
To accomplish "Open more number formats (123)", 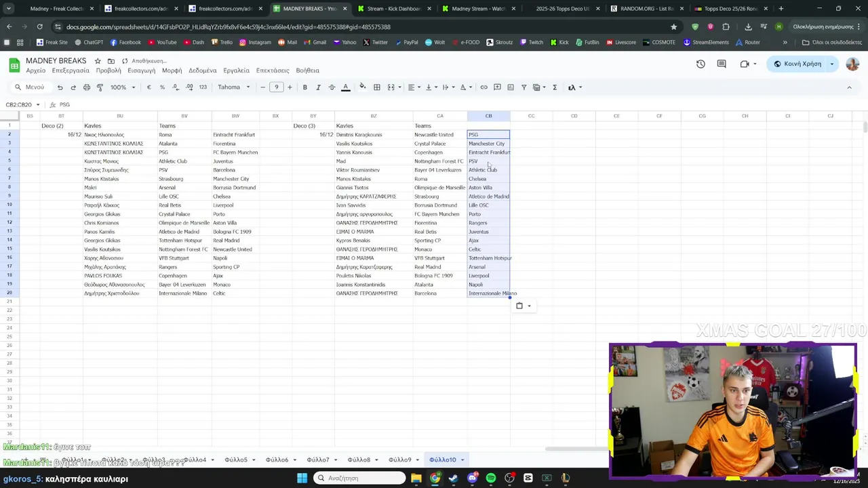I will click(x=203, y=87).
